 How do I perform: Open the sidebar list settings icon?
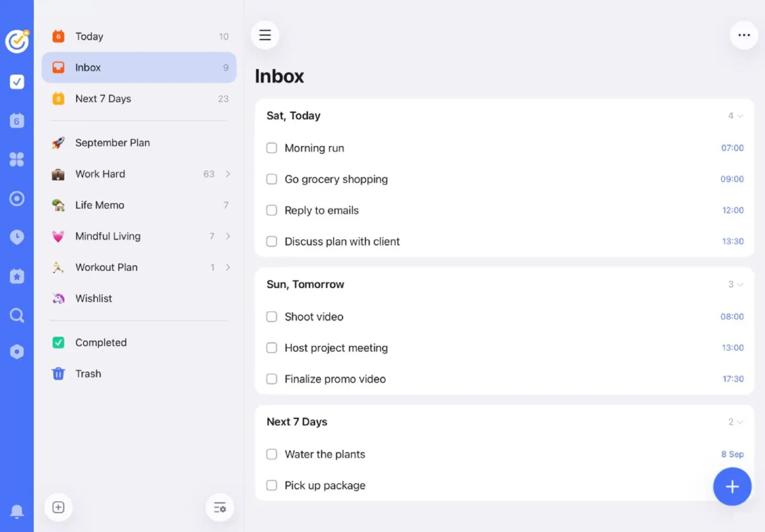click(x=219, y=507)
